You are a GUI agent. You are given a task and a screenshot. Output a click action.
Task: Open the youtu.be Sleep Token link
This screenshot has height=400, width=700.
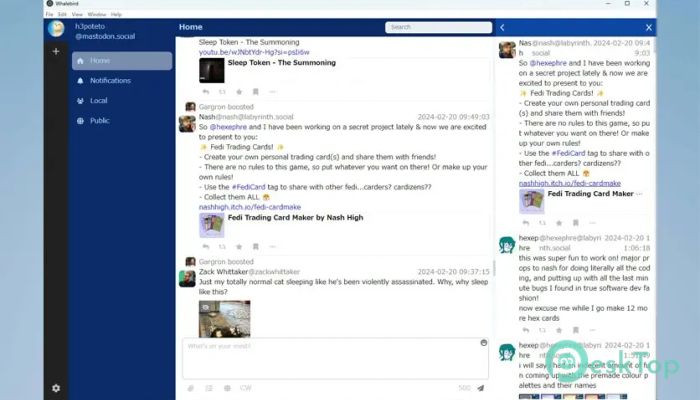[x=254, y=52]
